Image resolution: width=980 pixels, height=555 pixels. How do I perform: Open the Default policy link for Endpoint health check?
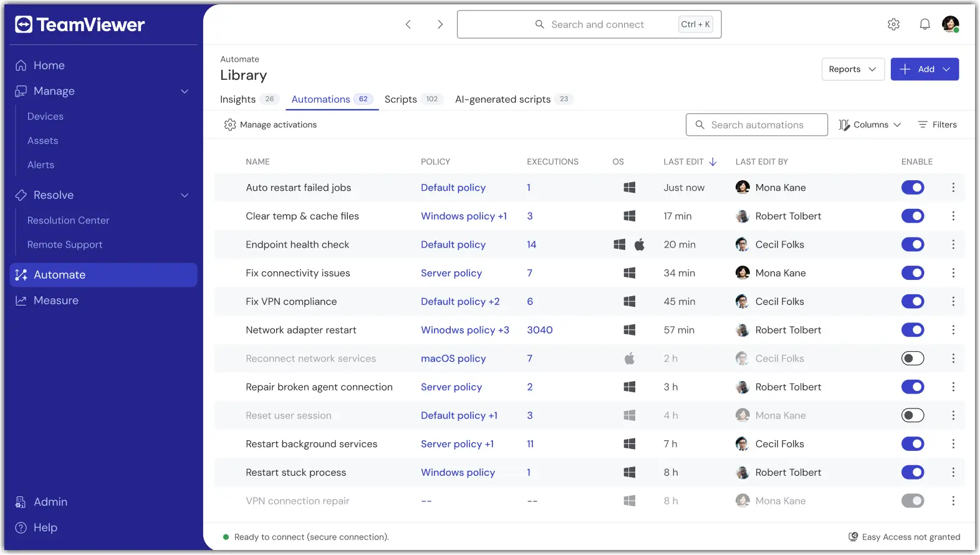453,244
